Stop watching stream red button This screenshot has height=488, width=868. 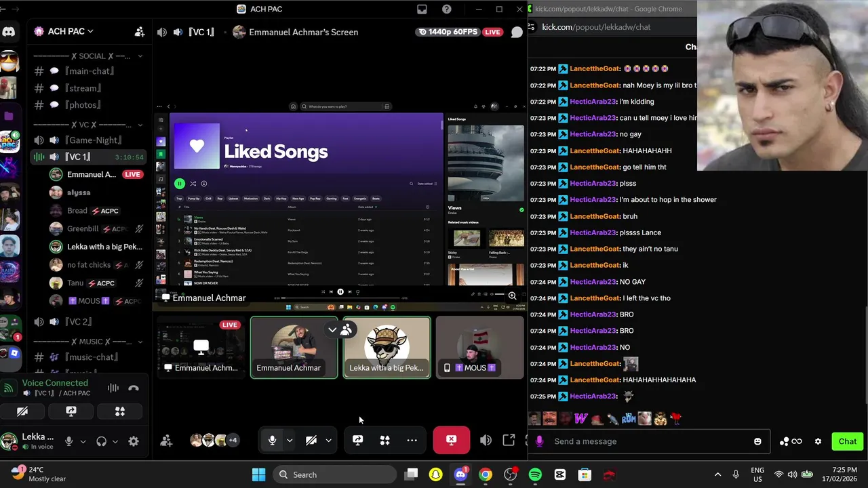click(451, 441)
